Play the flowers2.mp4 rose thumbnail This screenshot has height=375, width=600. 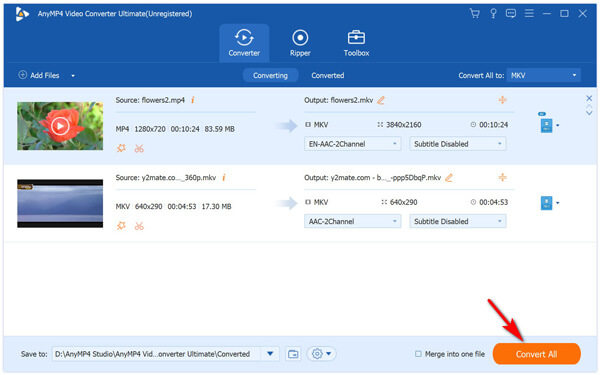click(x=60, y=126)
